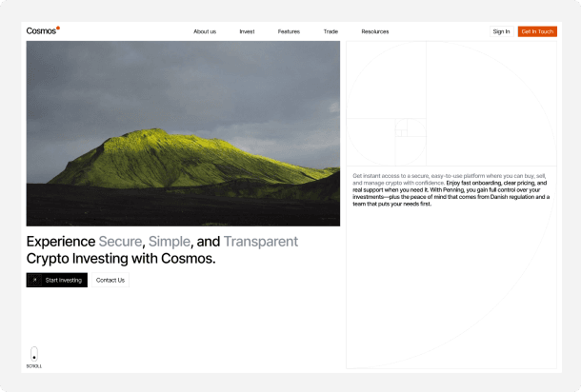Screen dimensions: 581x392
Task: Click the mouse scroll indicator icon
Action: tap(34, 353)
